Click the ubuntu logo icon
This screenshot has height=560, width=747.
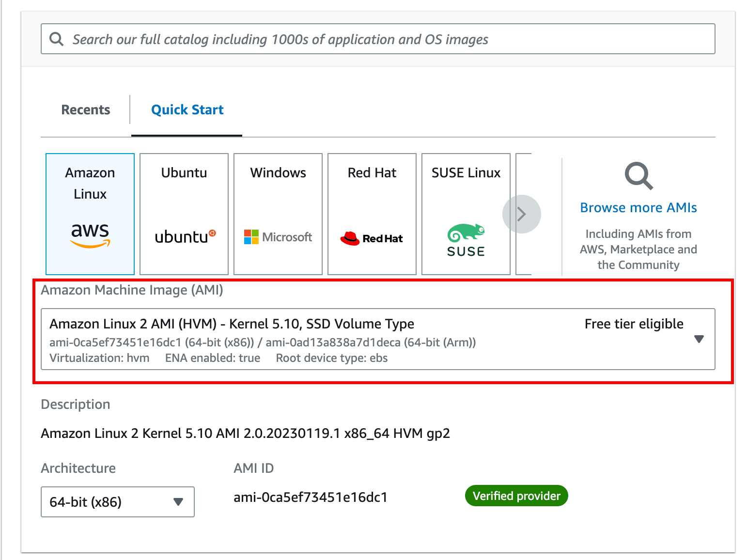pyautogui.click(x=185, y=237)
